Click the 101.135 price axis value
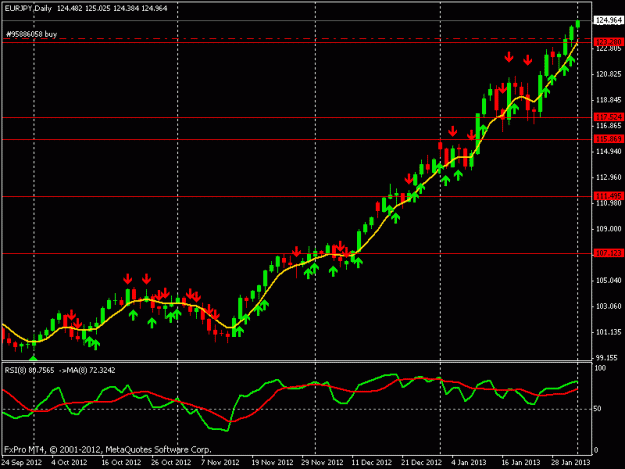The width and height of the screenshot is (625, 469). pos(608,332)
